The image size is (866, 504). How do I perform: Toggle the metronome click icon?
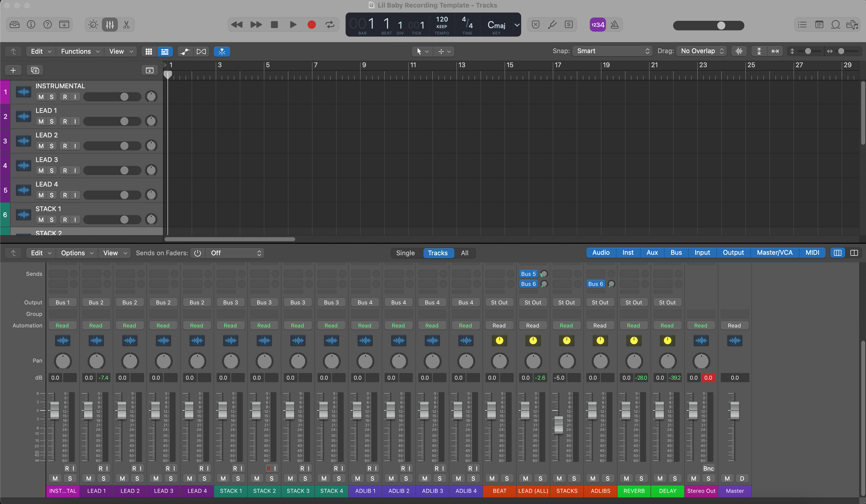click(615, 25)
